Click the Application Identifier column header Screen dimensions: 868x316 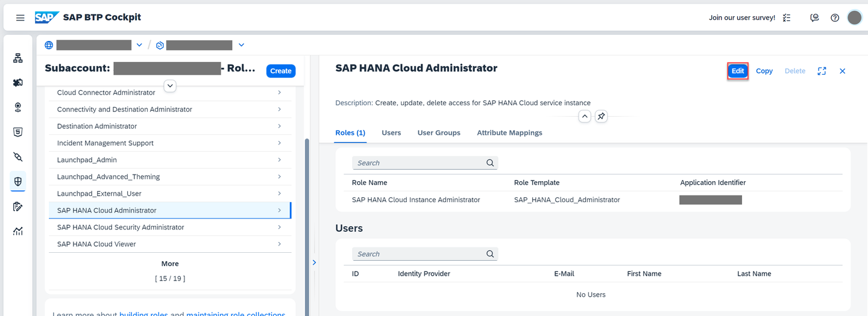(713, 182)
